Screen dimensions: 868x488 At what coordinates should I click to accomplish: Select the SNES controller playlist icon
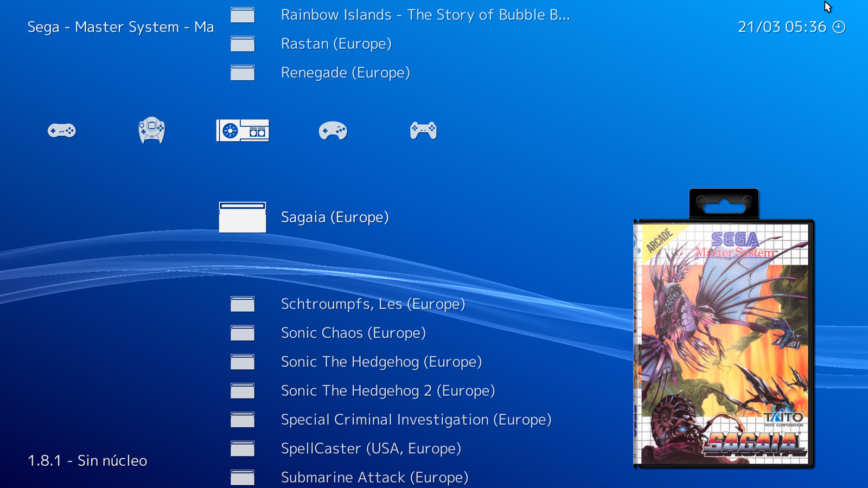pos(61,131)
